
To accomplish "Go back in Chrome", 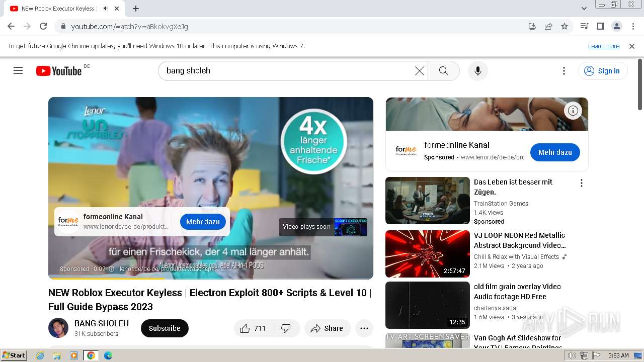I will (11, 26).
